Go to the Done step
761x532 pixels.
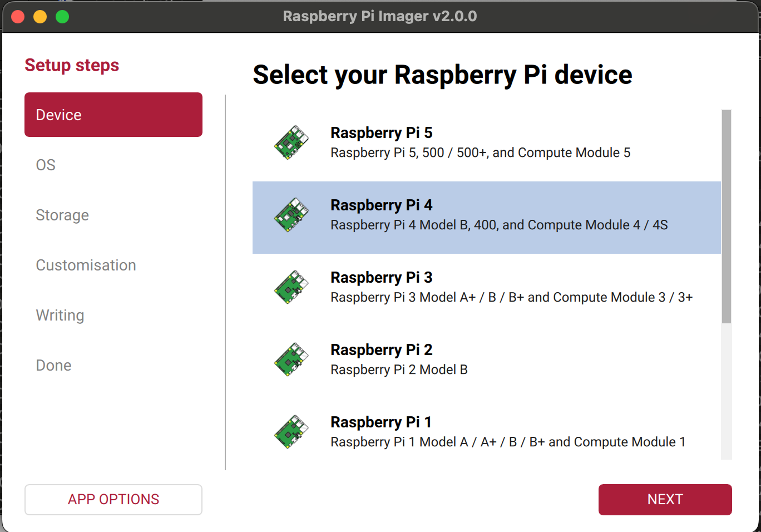point(53,366)
